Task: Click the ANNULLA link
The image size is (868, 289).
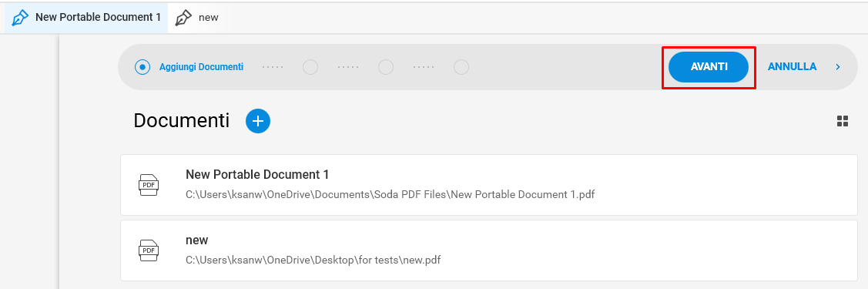Action: point(792,67)
